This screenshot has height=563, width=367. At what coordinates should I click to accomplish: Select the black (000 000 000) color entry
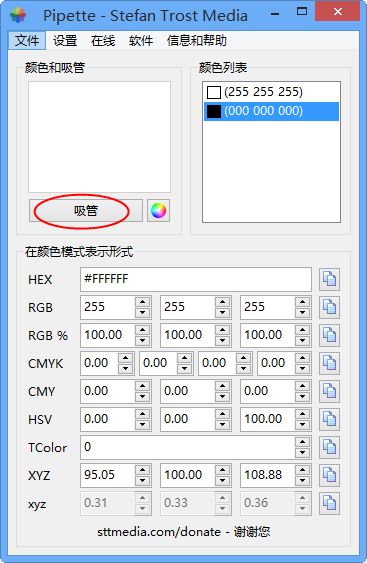pyautogui.click(x=271, y=111)
